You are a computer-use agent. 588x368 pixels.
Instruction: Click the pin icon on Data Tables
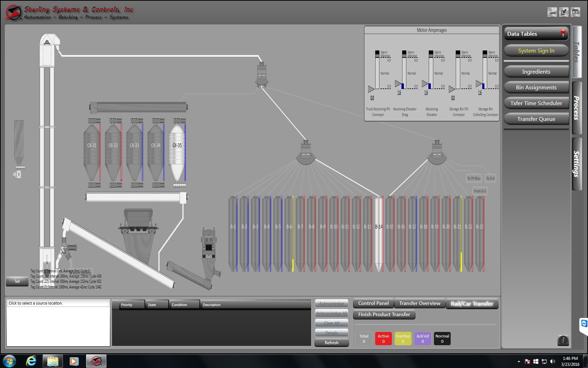click(x=563, y=33)
